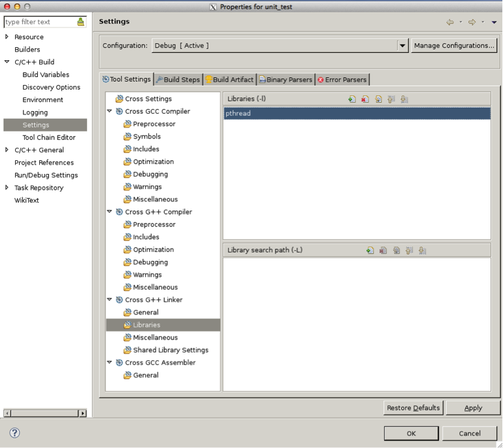Open the view menu triangle in Settings header
The height and width of the screenshot is (448, 503).
(494, 22)
